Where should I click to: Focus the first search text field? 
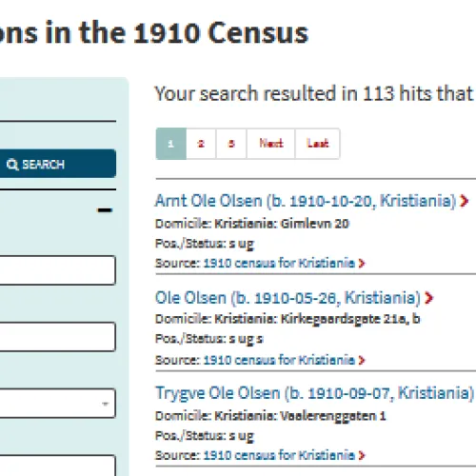click(x=57, y=270)
